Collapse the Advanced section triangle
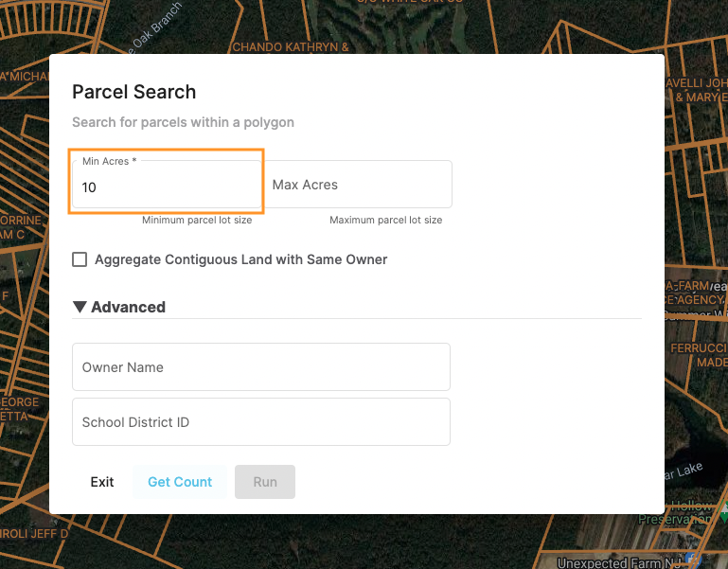Image resolution: width=728 pixels, height=569 pixels. click(80, 307)
